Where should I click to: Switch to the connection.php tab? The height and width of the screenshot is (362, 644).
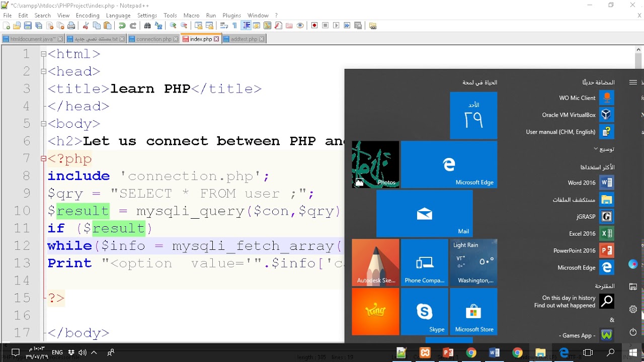point(154,39)
